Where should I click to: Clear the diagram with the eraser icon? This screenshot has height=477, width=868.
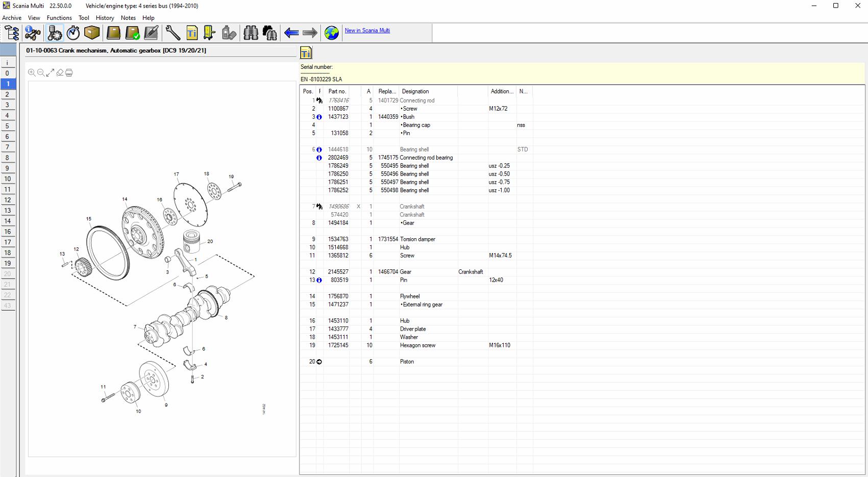(60, 72)
